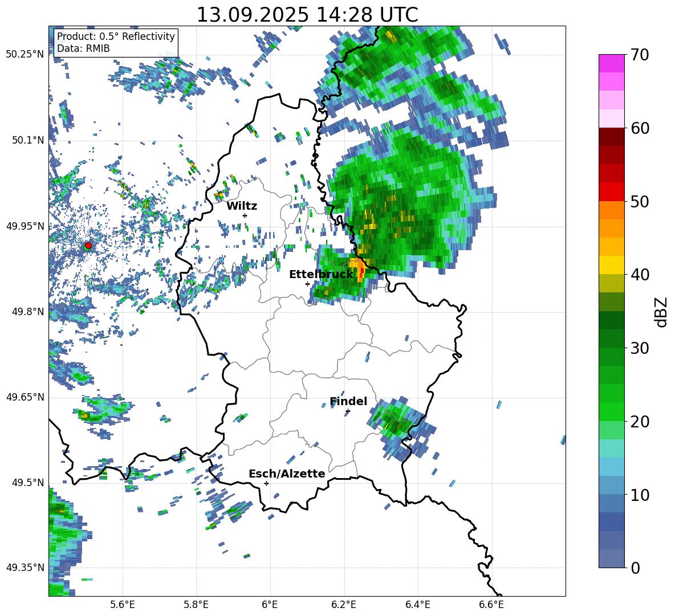Click the 40 colorbar tick label

(640, 275)
